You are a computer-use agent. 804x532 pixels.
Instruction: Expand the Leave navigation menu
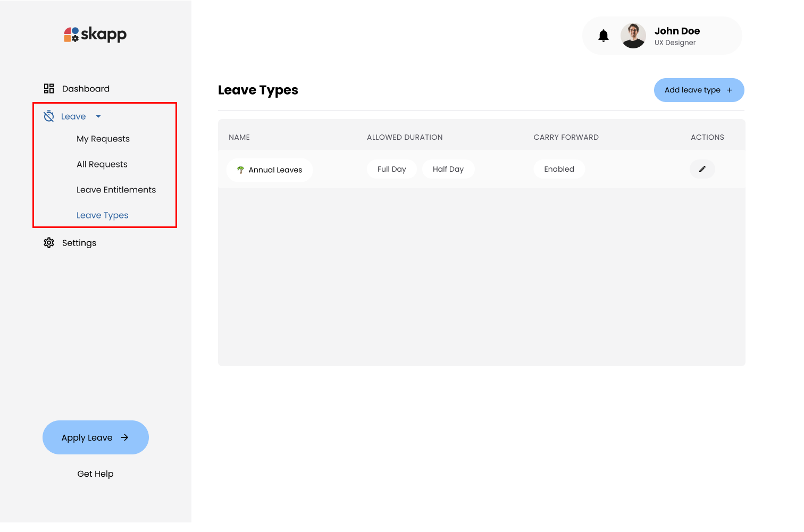tap(73, 116)
